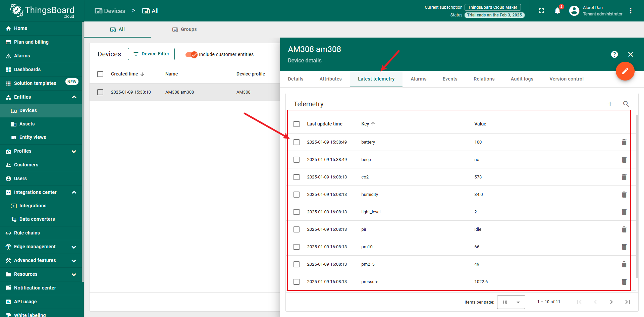Collapse the Integrations center section
This screenshot has width=644, height=317.
click(x=74, y=193)
